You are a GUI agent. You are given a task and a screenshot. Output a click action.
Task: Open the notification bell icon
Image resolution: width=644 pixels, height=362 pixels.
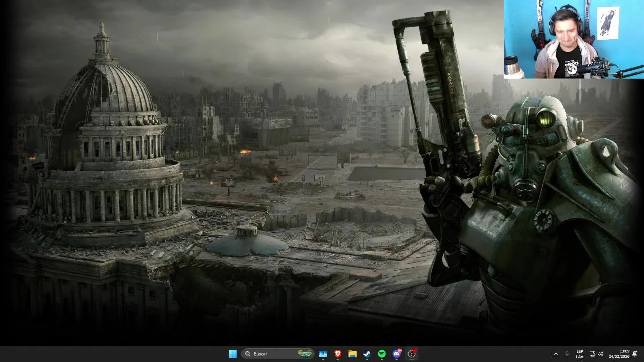point(635,354)
